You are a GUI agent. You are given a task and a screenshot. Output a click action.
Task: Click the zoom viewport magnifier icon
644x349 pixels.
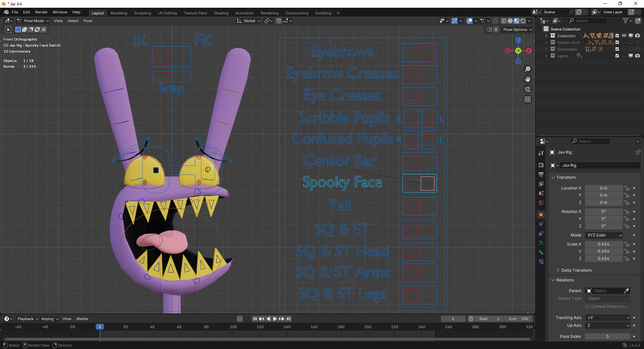point(528,69)
